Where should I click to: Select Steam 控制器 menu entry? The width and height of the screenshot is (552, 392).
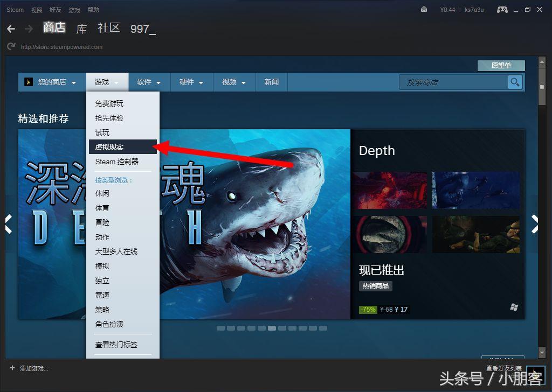tap(117, 162)
